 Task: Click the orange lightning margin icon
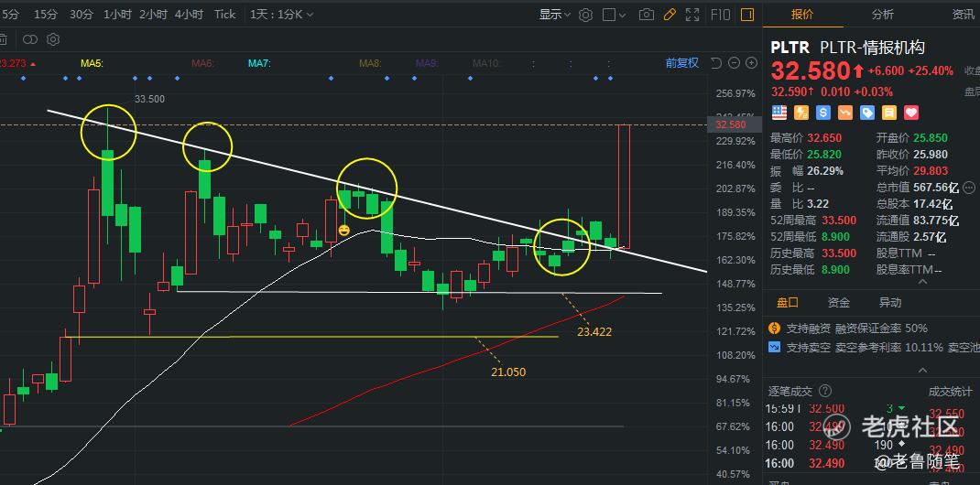click(801, 113)
